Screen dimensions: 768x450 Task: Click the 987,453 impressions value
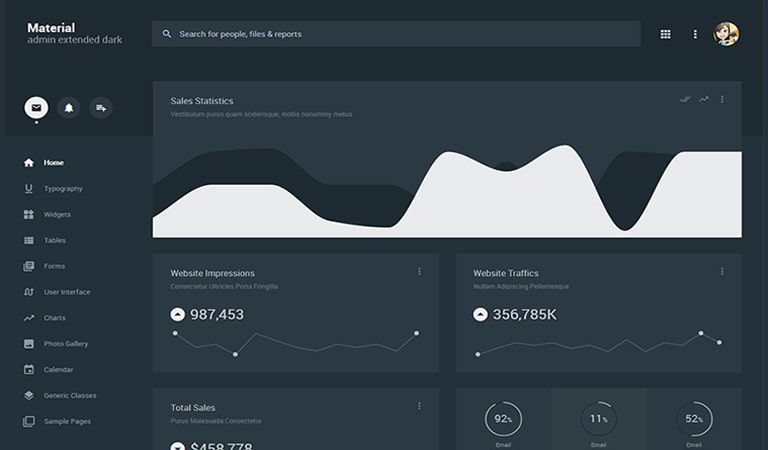[217, 314]
